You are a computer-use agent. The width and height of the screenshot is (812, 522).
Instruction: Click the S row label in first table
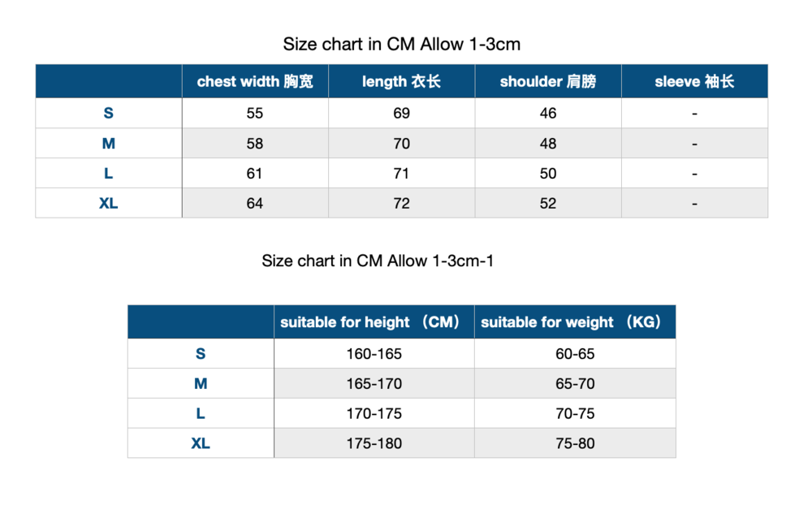109,114
